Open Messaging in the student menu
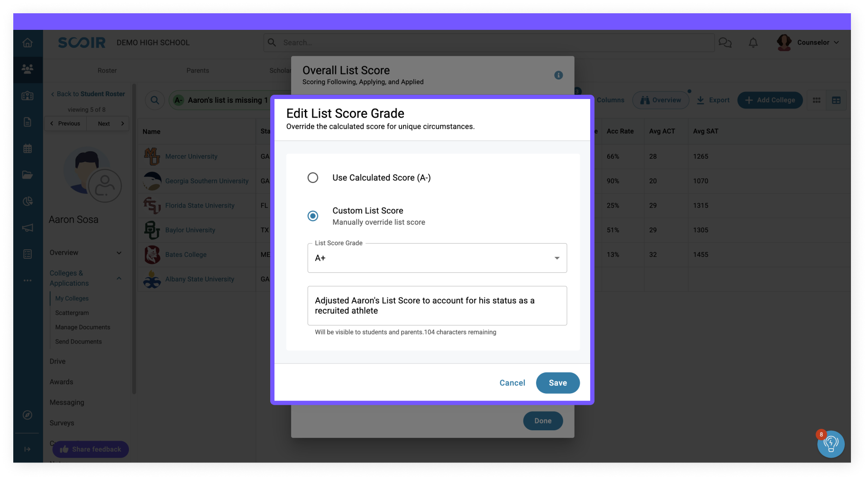This screenshot has width=868, height=480. coord(67,403)
